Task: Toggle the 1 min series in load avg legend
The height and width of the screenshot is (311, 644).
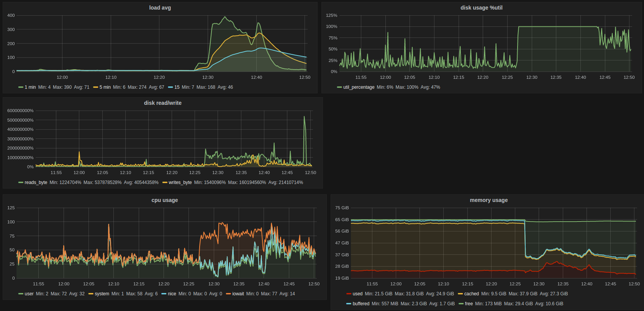Action: (30, 87)
